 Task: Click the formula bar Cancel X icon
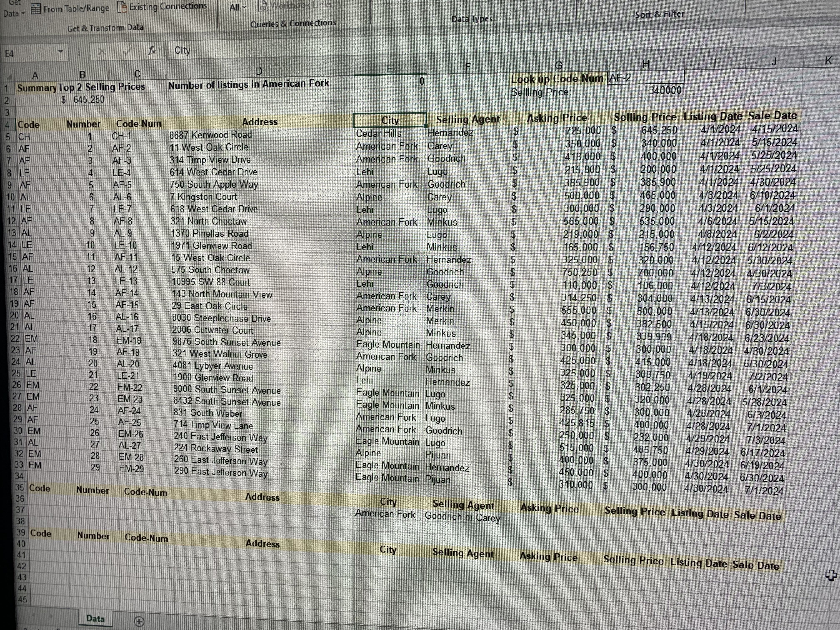(x=102, y=52)
